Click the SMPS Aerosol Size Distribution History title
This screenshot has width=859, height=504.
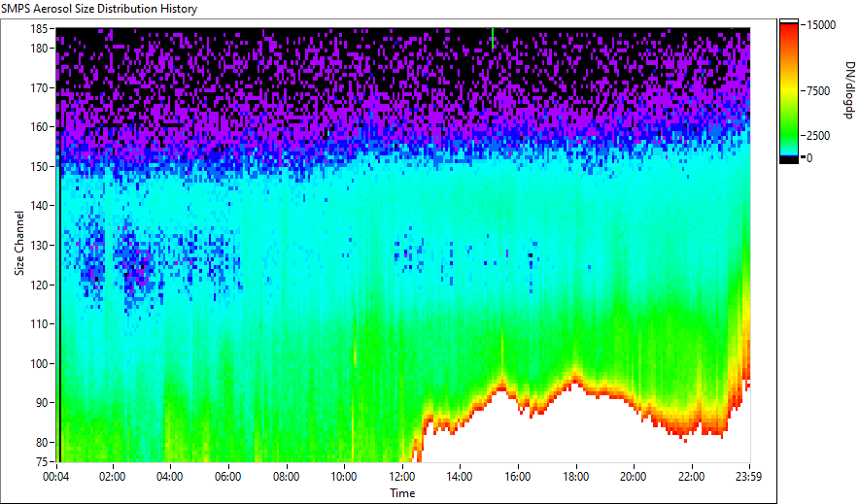[x=99, y=9]
